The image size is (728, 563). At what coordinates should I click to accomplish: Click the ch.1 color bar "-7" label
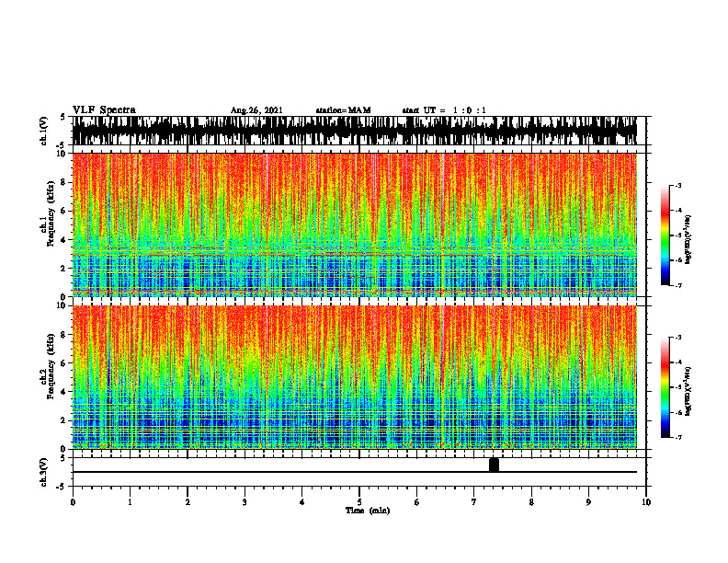pos(677,285)
